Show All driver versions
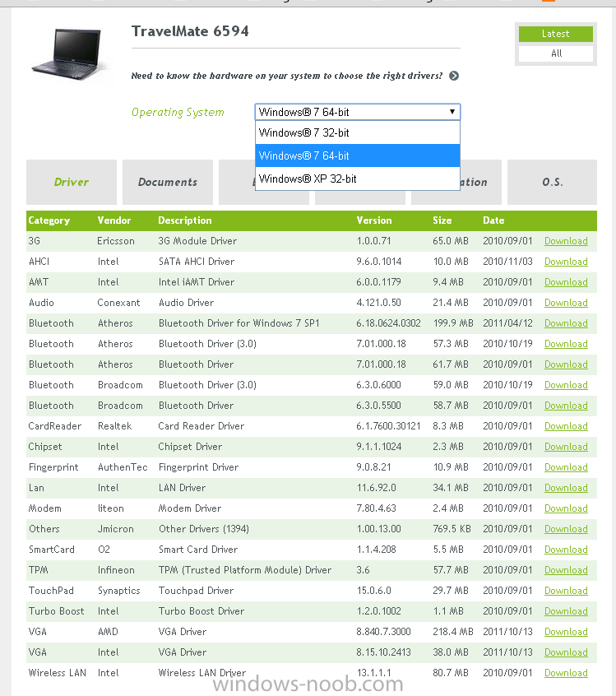The width and height of the screenshot is (616, 696). [x=556, y=53]
